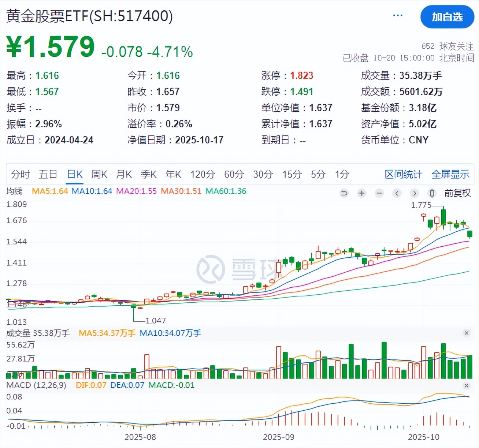The height and width of the screenshot is (448, 479).
Task: Click the 跌停 limit-down value 1.491
Action: pos(302,92)
